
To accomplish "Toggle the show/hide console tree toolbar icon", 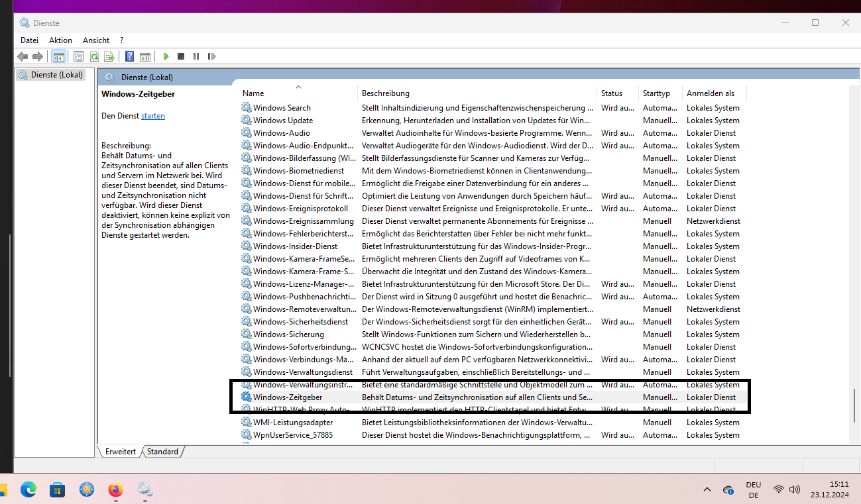I will (59, 57).
